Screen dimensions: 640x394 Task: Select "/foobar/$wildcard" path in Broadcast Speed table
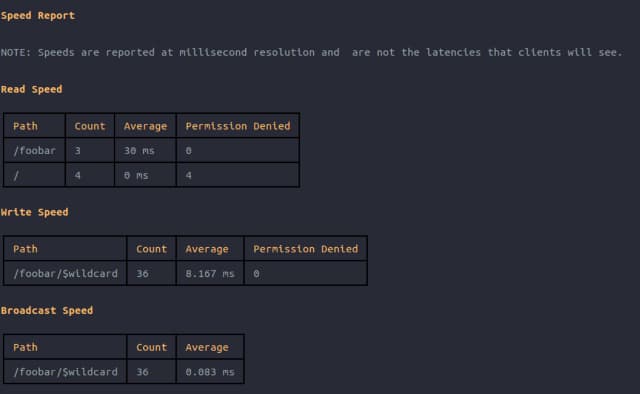point(65,372)
